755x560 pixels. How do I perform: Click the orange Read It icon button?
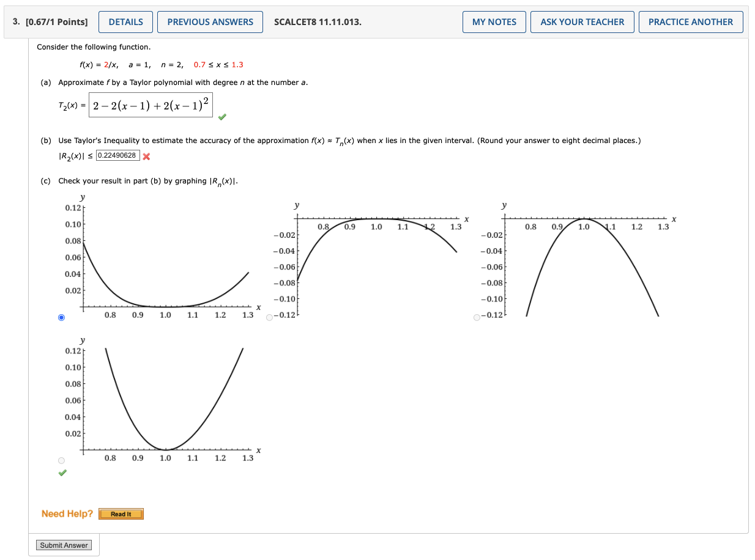[121, 514]
